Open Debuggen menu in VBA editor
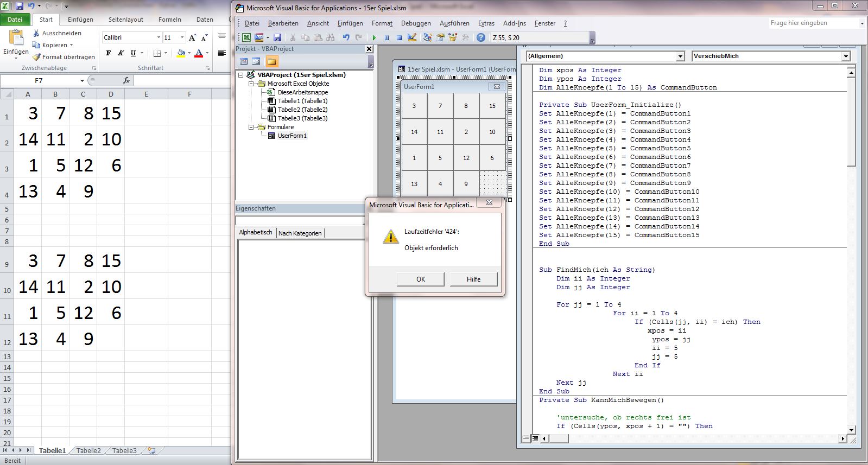The height and width of the screenshot is (465, 868). point(416,23)
